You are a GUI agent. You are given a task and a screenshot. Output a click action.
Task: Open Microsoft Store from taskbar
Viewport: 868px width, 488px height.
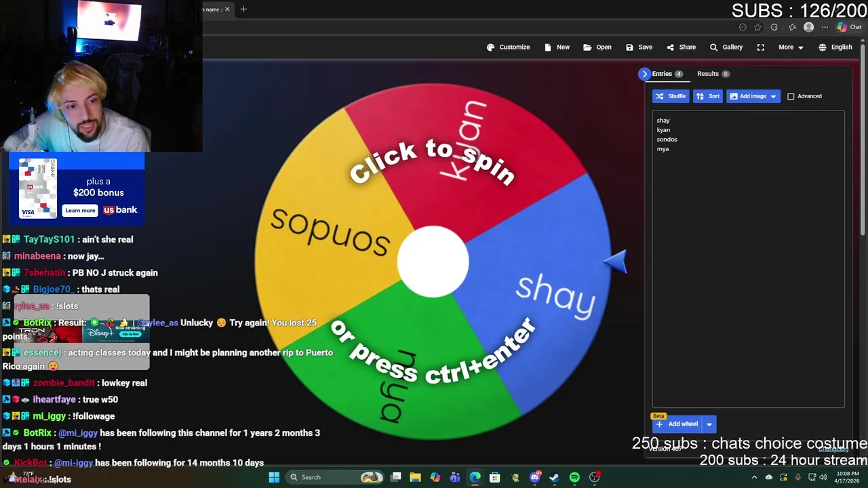(x=495, y=477)
